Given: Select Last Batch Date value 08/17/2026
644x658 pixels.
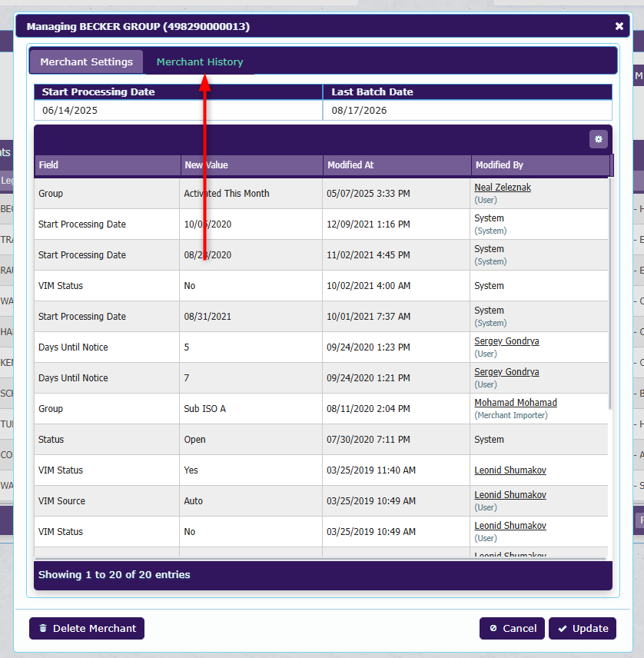Looking at the screenshot, I should click(x=359, y=111).
